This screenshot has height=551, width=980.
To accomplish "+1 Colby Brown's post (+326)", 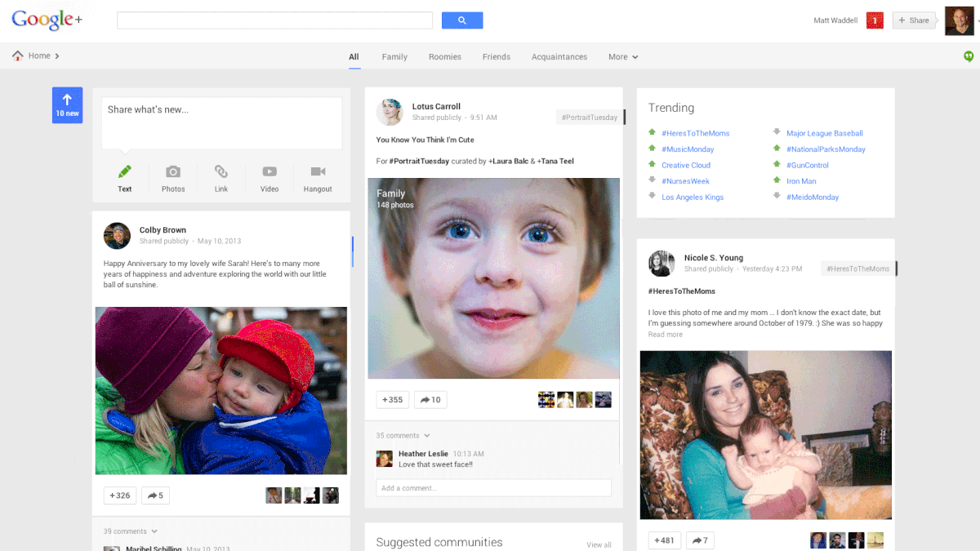I will pyautogui.click(x=120, y=495).
